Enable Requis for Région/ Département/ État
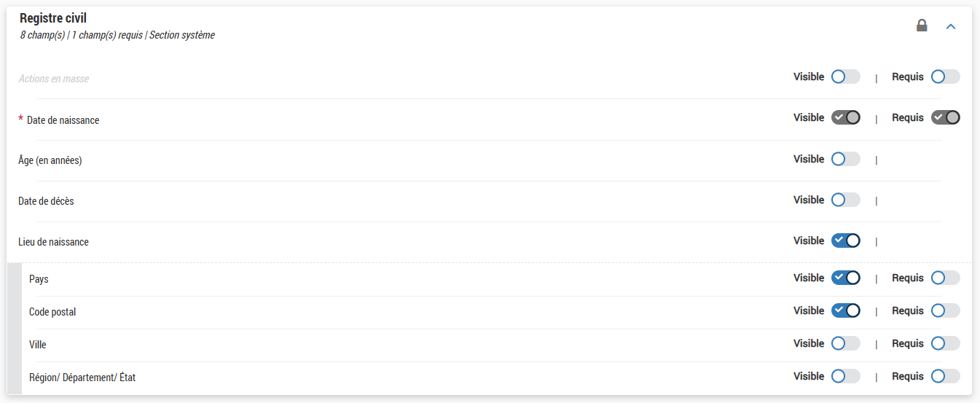980x403 pixels. click(x=945, y=376)
